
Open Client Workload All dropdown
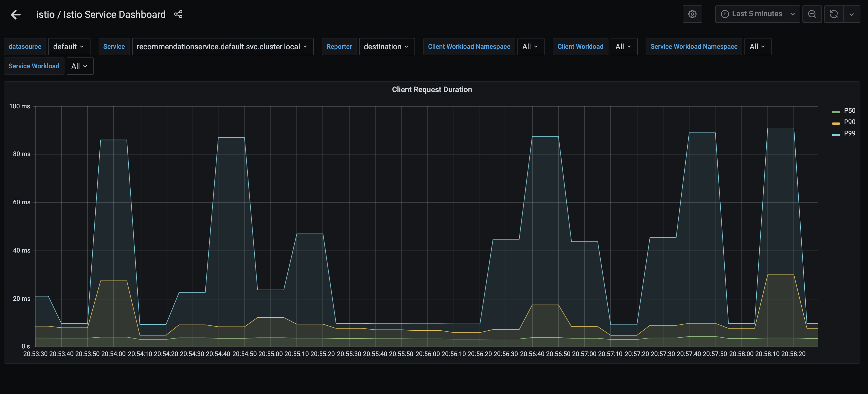tap(624, 47)
